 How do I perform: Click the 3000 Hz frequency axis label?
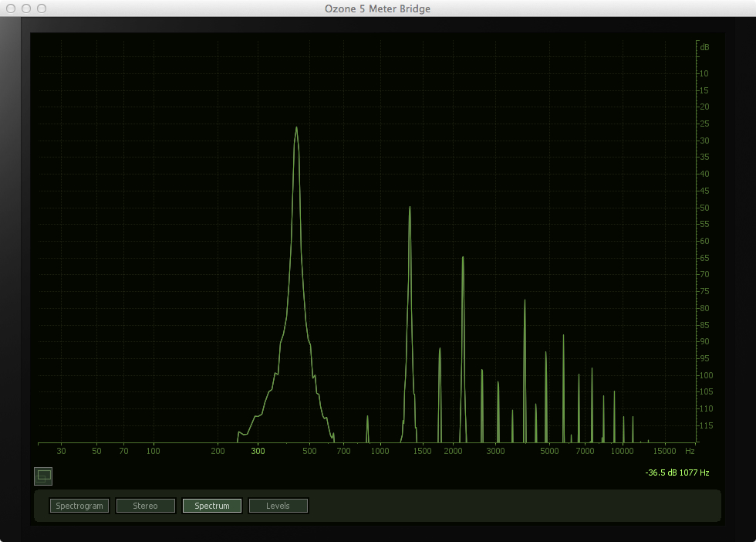pyautogui.click(x=495, y=451)
